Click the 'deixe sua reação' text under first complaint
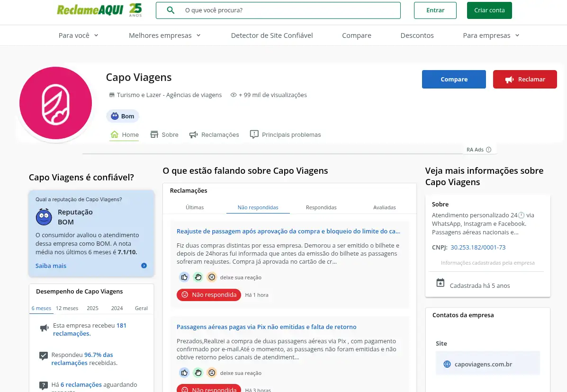567x392 pixels. coord(241,277)
